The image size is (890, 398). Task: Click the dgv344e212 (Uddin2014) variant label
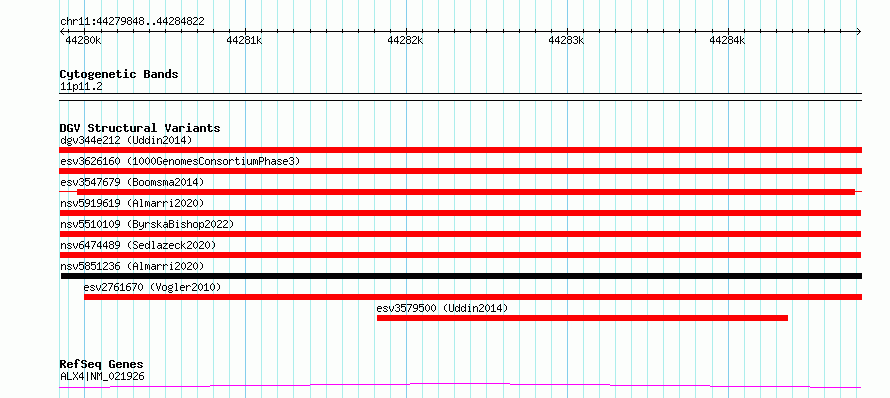[126, 140]
